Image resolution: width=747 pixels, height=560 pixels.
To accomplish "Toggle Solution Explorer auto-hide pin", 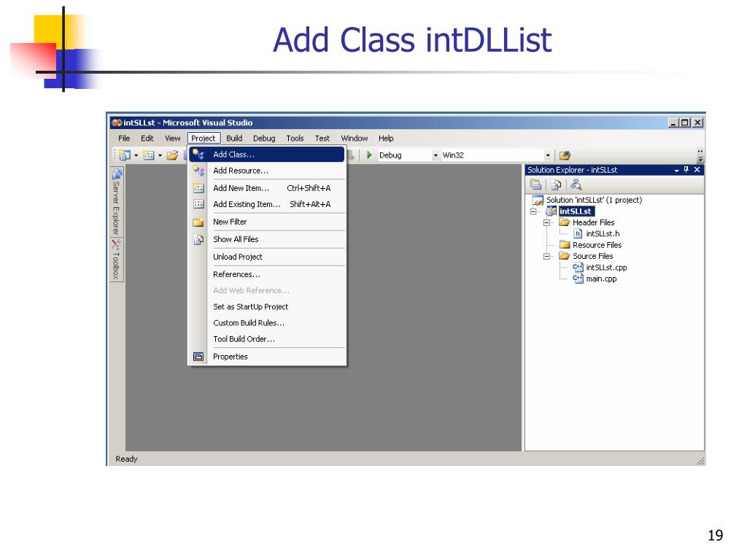I will [686, 169].
